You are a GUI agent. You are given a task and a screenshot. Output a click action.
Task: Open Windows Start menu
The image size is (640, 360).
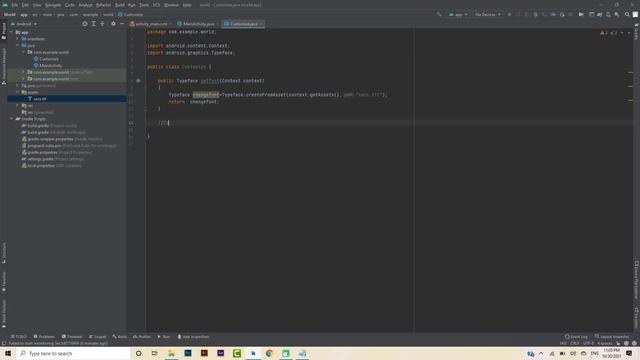(8, 353)
